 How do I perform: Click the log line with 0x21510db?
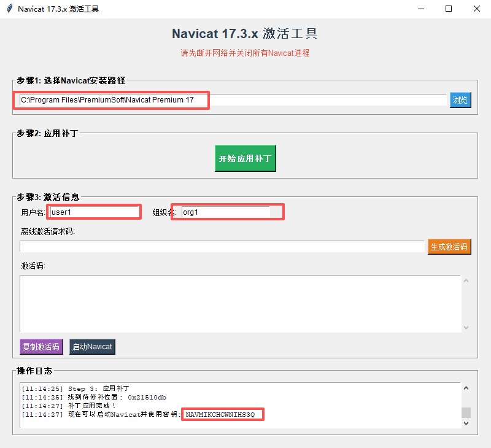[x=94, y=397]
